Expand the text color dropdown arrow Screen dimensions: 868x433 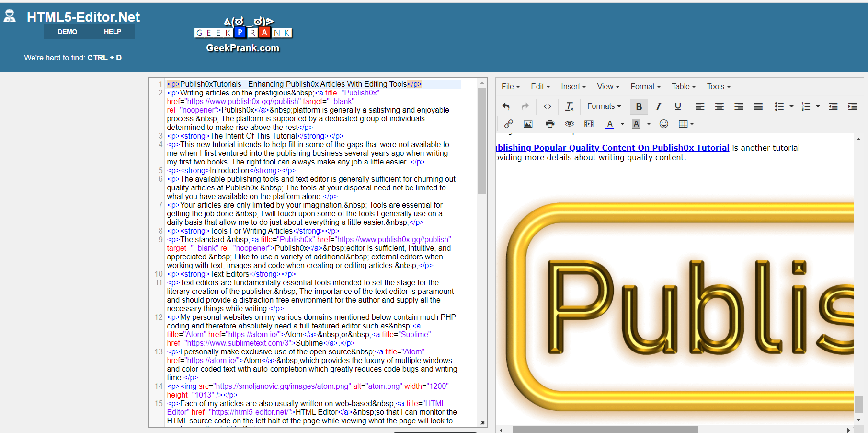coord(622,124)
